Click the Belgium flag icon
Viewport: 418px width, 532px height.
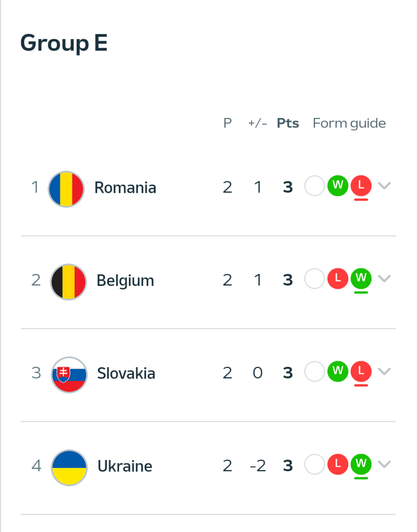pyautogui.click(x=68, y=282)
